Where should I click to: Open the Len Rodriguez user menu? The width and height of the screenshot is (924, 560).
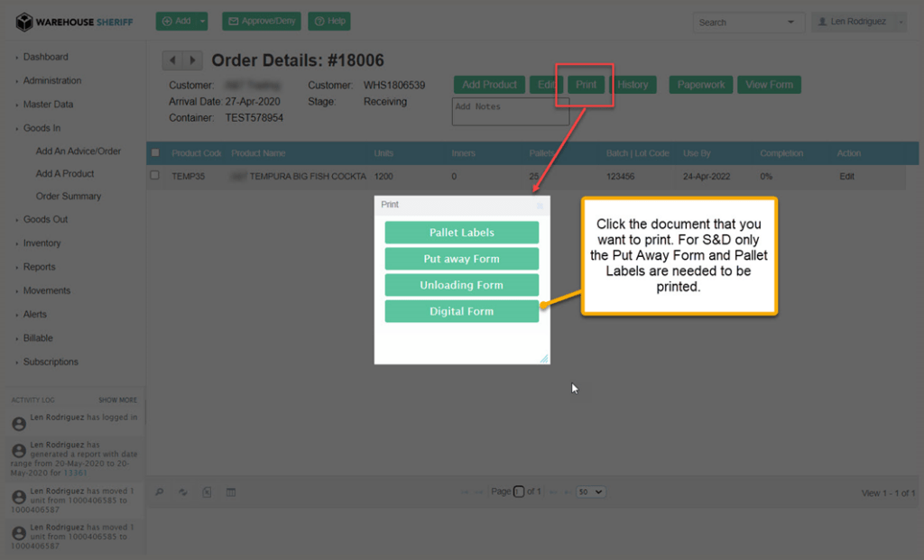coord(859,22)
